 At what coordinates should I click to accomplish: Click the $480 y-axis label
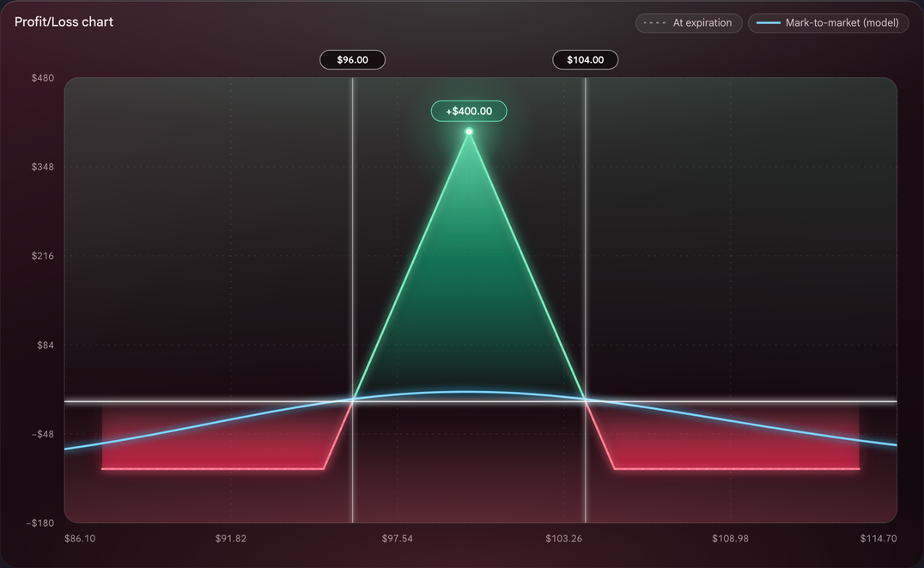(x=42, y=78)
